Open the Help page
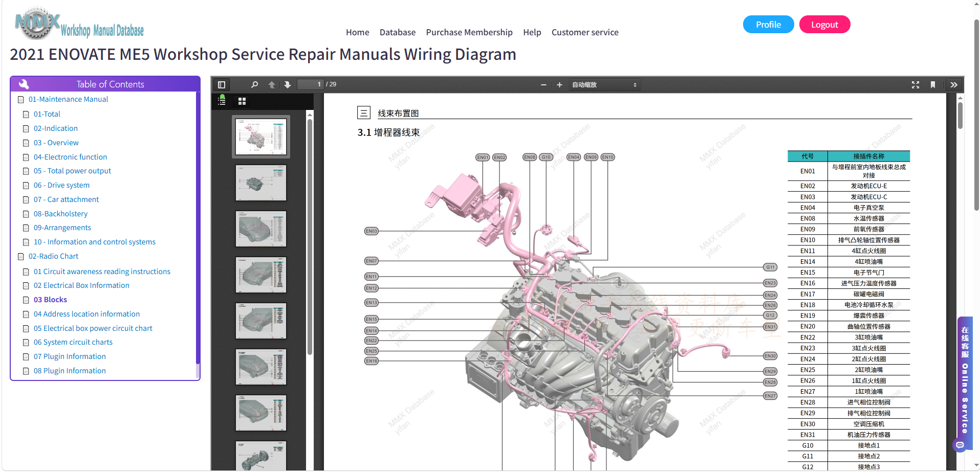 click(532, 32)
